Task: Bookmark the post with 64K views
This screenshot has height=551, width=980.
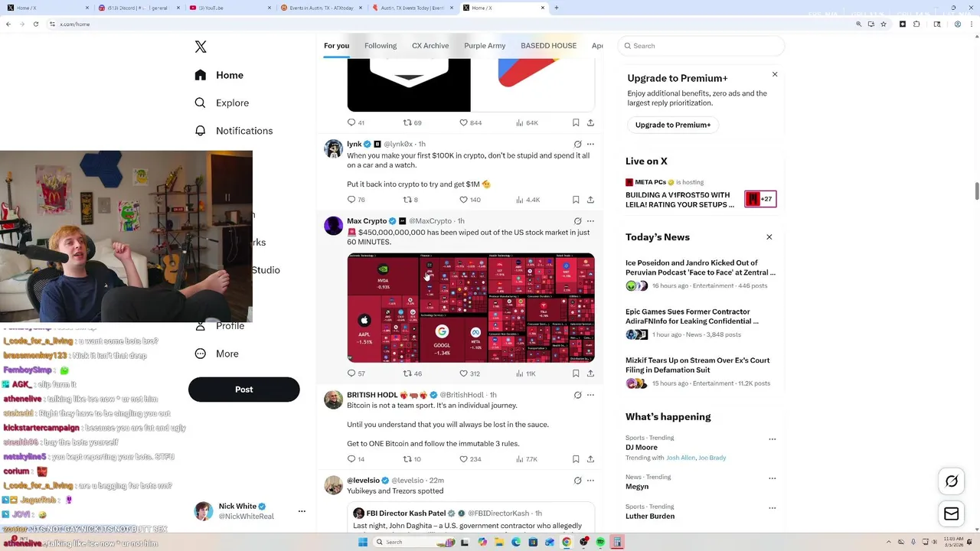Action: pos(576,122)
